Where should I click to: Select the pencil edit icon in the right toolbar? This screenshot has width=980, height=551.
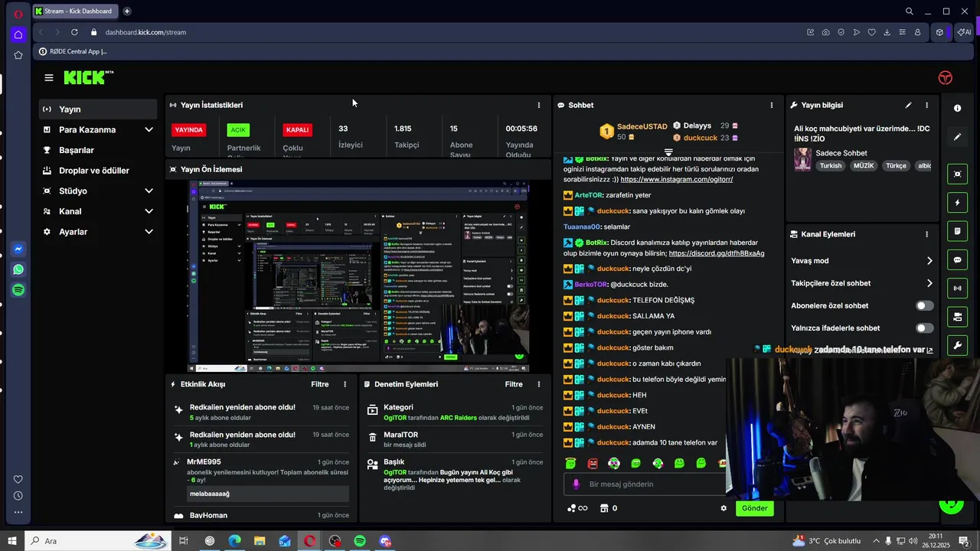(957, 137)
